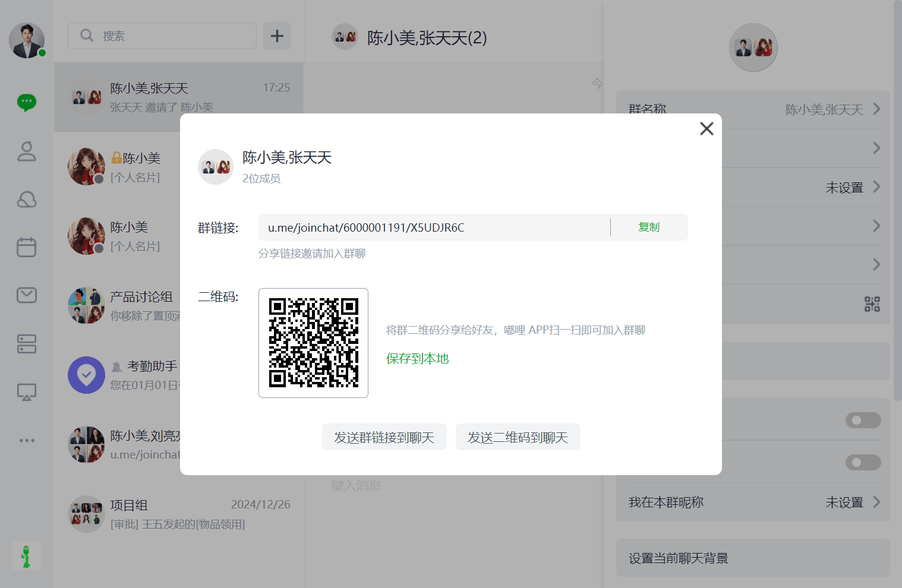The height and width of the screenshot is (588, 902).
Task: Click the 键入消息 message input
Action: click(x=357, y=485)
